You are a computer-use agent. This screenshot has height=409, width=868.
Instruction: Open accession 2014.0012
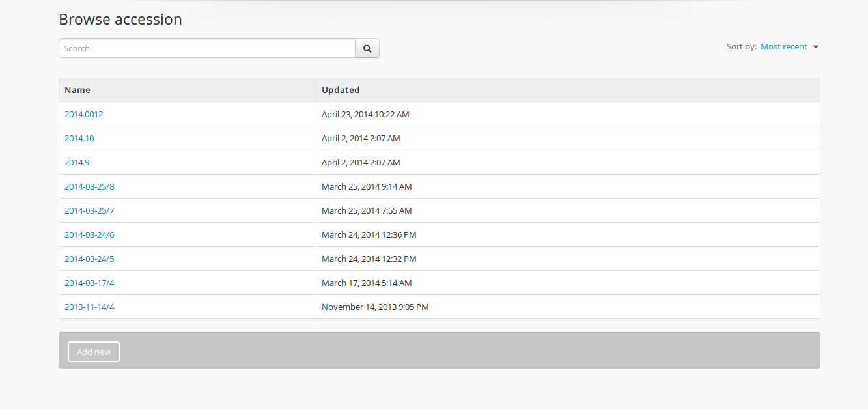point(83,114)
